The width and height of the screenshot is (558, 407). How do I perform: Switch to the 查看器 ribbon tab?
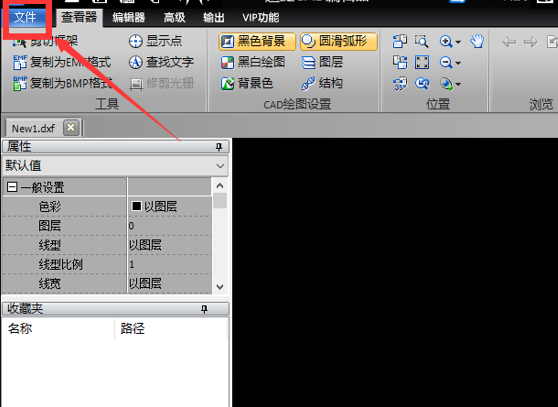coord(79,17)
